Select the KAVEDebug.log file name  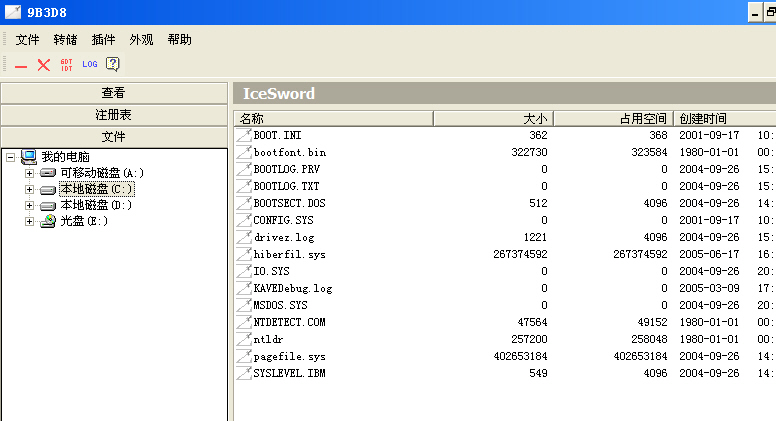[293, 288]
